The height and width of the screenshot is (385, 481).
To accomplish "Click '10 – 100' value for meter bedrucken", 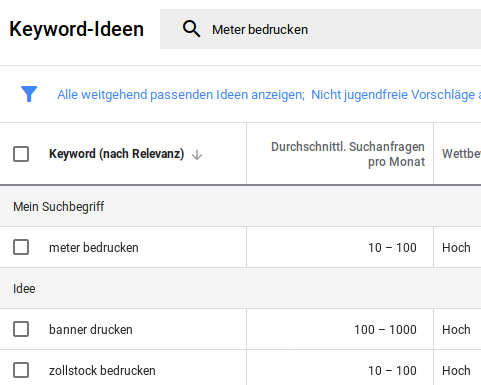I will click(x=392, y=248).
